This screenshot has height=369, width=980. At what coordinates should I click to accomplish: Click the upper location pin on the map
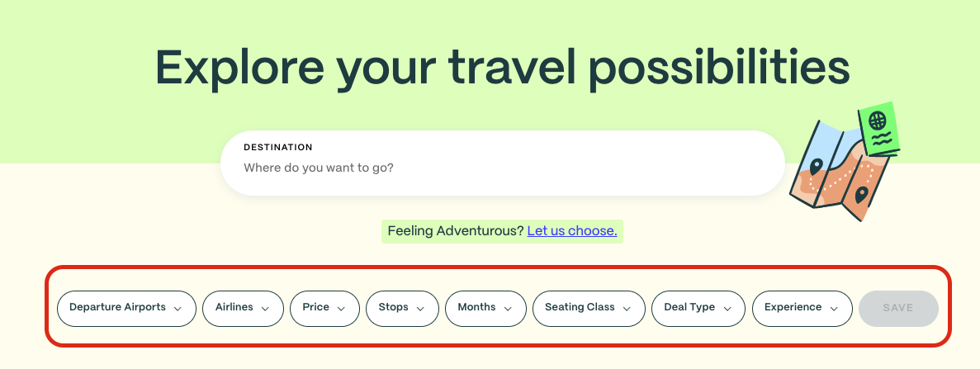coord(816,167)
